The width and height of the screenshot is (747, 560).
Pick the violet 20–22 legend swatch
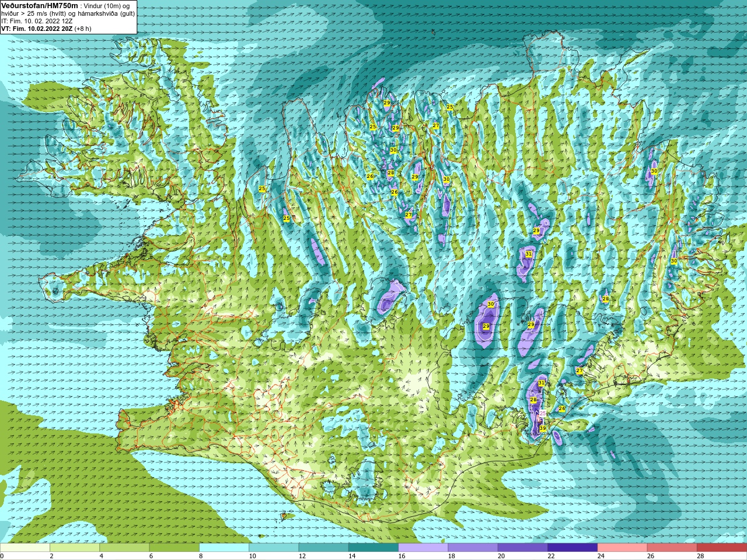(x=522, y=548)
